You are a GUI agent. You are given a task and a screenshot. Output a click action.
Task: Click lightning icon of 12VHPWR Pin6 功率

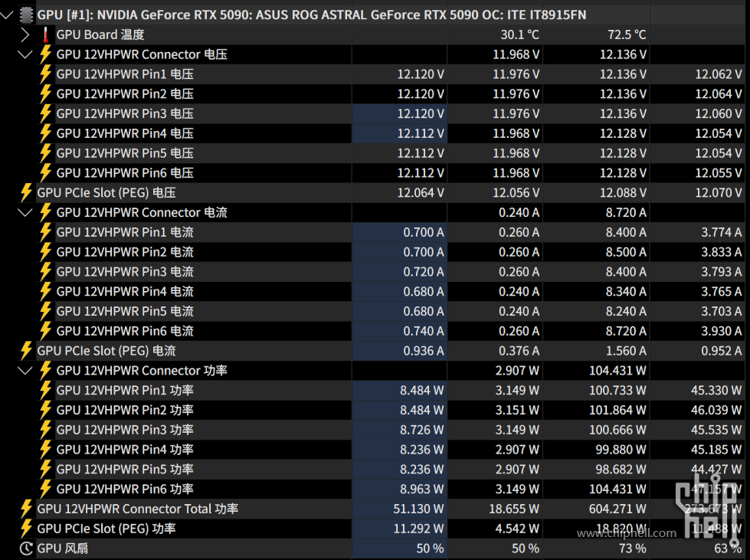tap(45, 490)
